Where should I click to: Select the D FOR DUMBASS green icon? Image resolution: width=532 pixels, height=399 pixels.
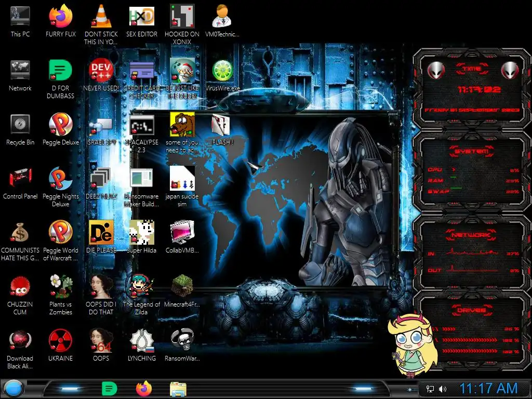point(60,79)
